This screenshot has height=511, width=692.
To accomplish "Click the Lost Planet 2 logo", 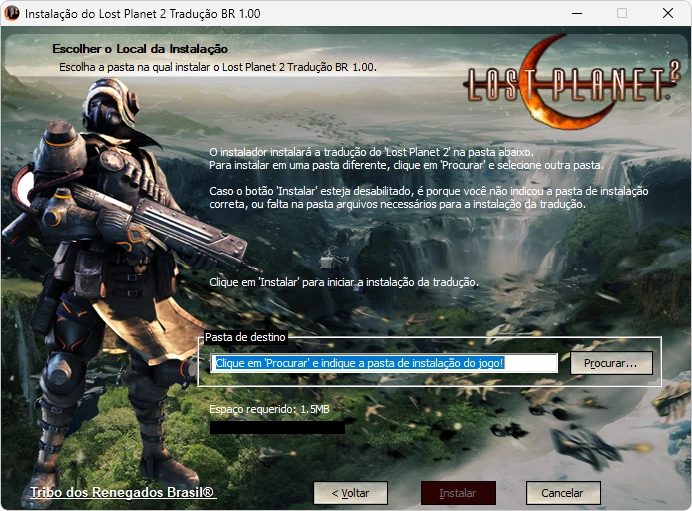I will (572, 83).
